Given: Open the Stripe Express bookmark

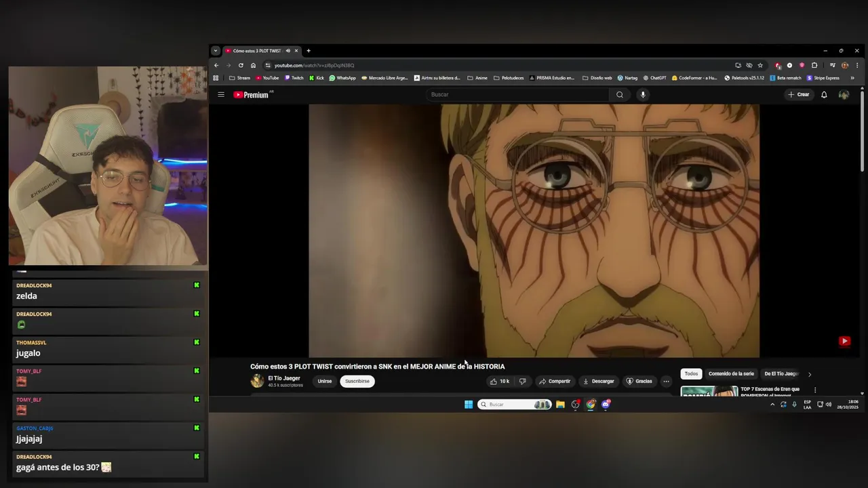Looking at the screenshot, I should coord(823,78).
